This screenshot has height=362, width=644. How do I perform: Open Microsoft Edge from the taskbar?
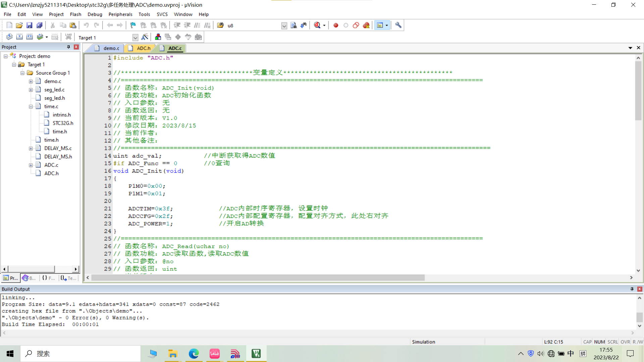coord(194,354)
